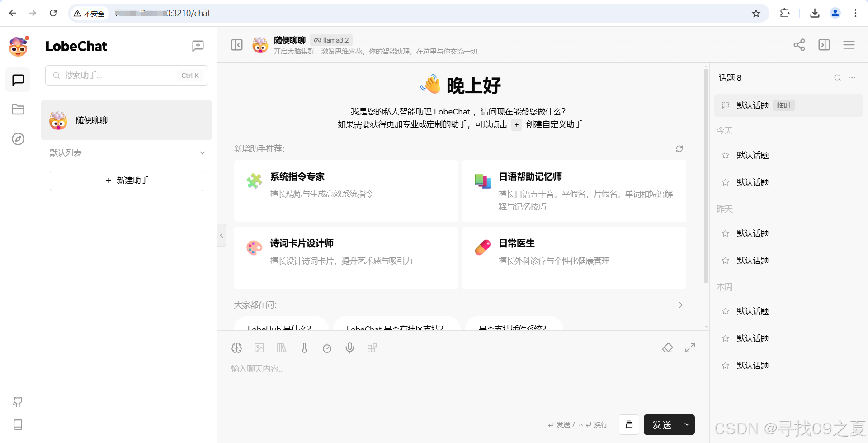Click the save-as-topic icon beside send
The height and width of the screenshot is (443, 868).
[629, 424]
